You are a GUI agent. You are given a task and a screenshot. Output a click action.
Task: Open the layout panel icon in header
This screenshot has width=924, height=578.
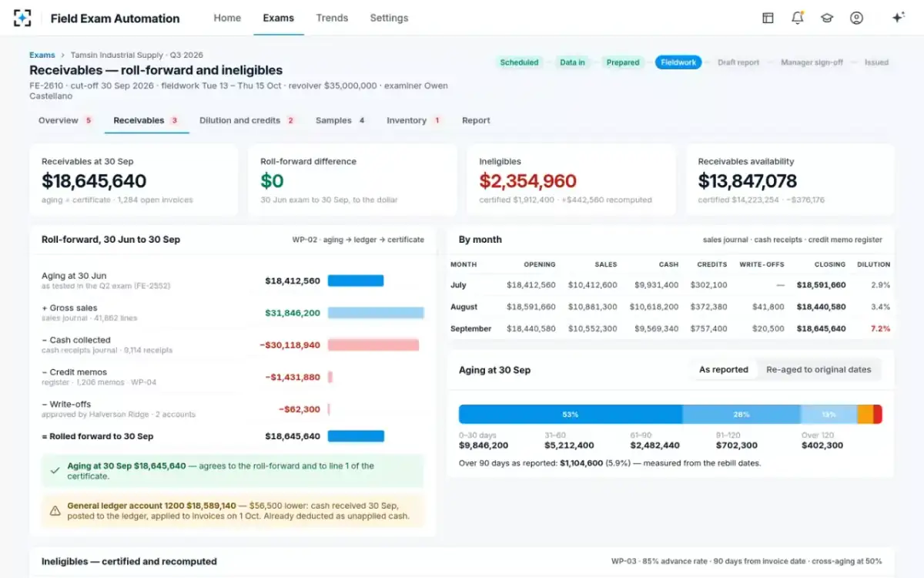coord(768,18)
